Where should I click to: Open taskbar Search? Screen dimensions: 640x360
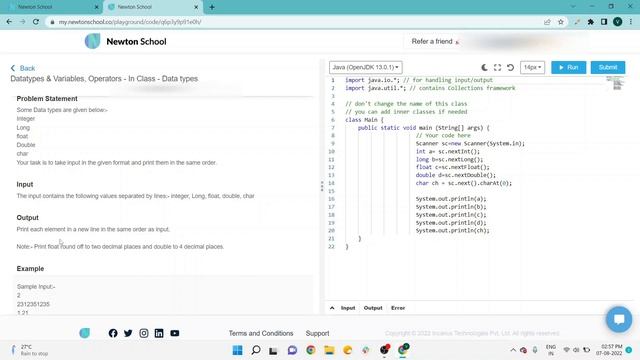coord(256,350)
